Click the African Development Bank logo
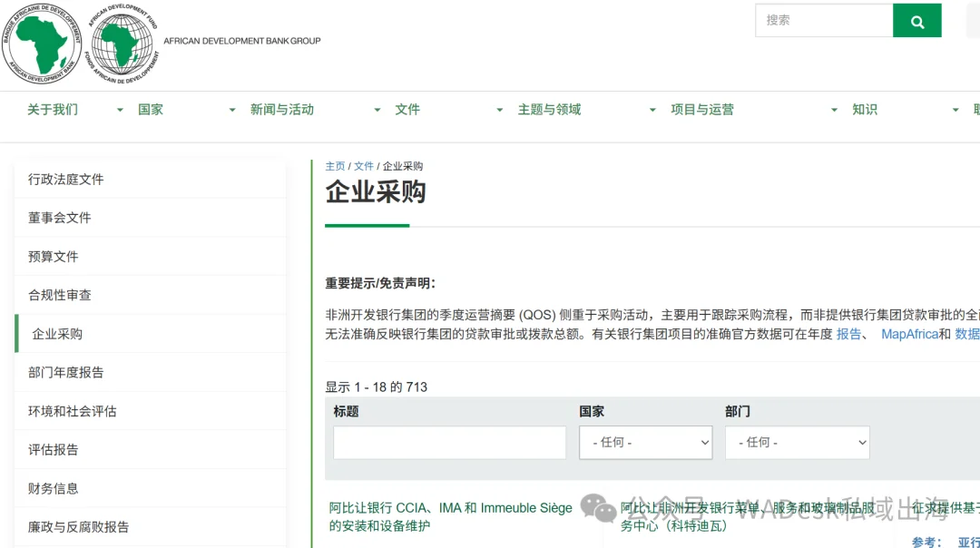 [x=42, y=43]
